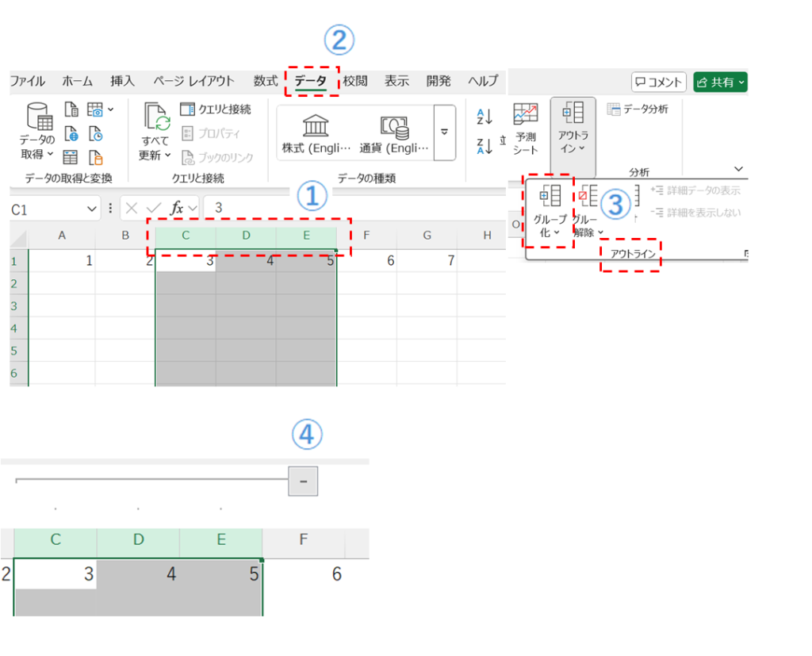The width and height of the screenshot is (812, 656).
Task: Select the column G header
Action: pyautogui.click(x=427, y=235)
